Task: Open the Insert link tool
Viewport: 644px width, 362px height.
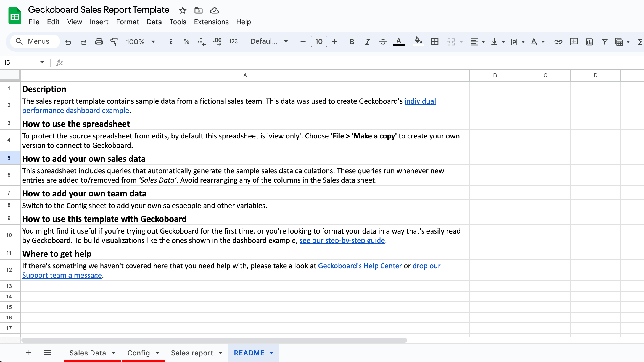Action: pos(558,42)
